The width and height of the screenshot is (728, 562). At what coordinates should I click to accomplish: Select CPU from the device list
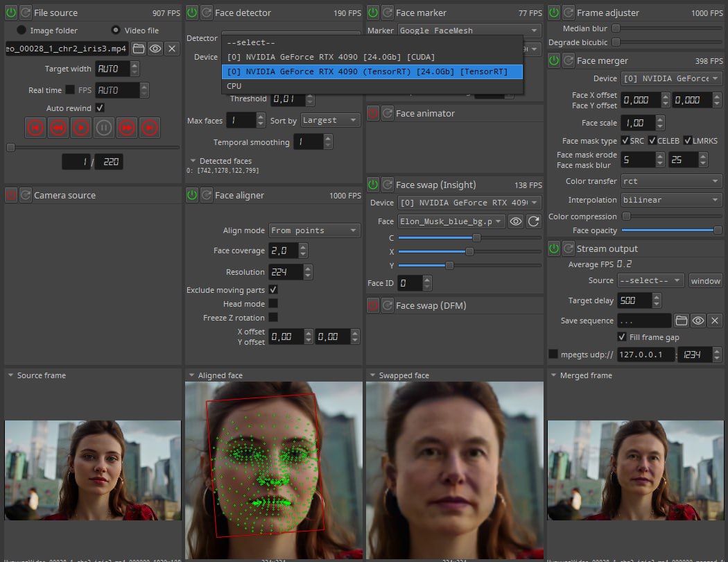234,86
